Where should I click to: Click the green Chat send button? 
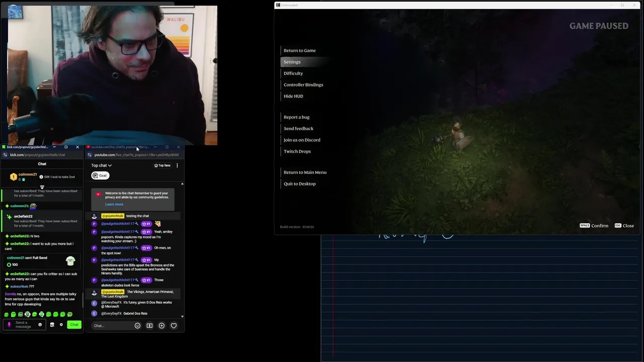[74, 325]
